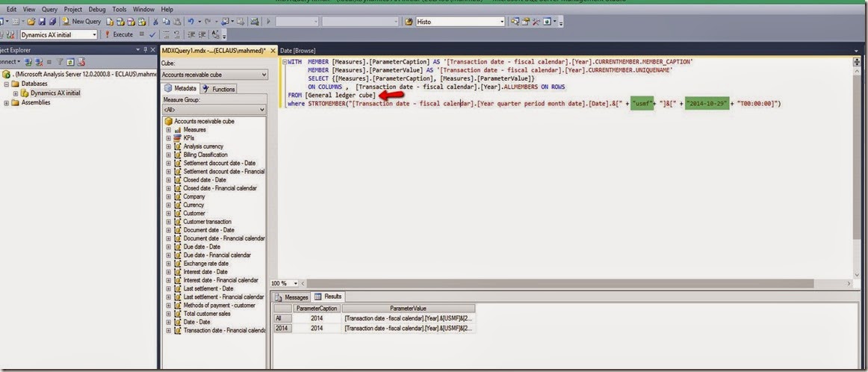
Task: Click the Filter funnel icon in Object Explorer
Action: (x=60, y=61)
